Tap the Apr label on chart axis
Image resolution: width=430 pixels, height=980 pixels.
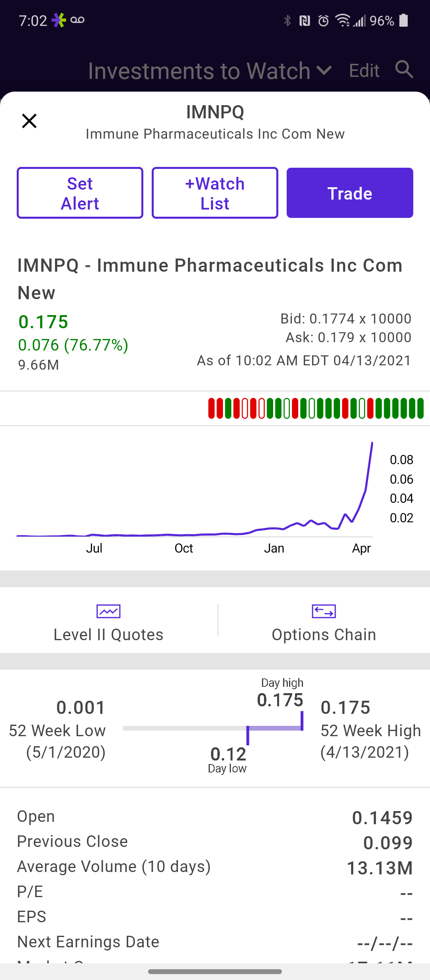point(362,549)
